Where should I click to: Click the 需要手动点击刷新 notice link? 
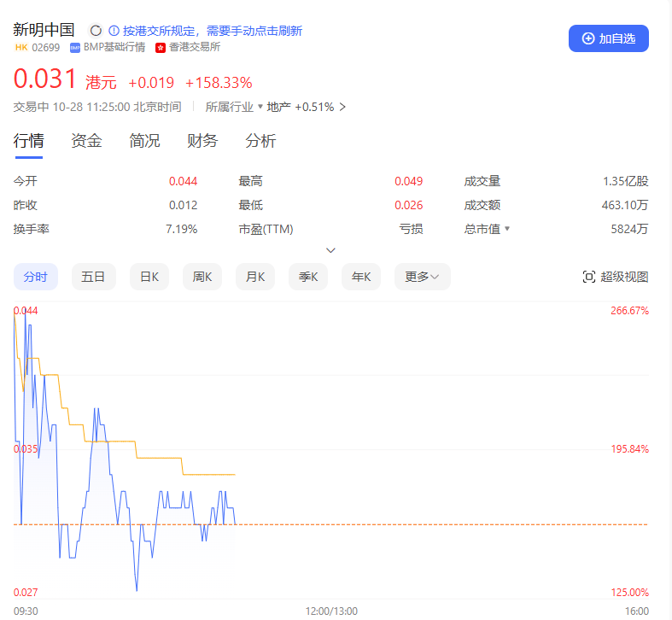[x=254, y=31]
